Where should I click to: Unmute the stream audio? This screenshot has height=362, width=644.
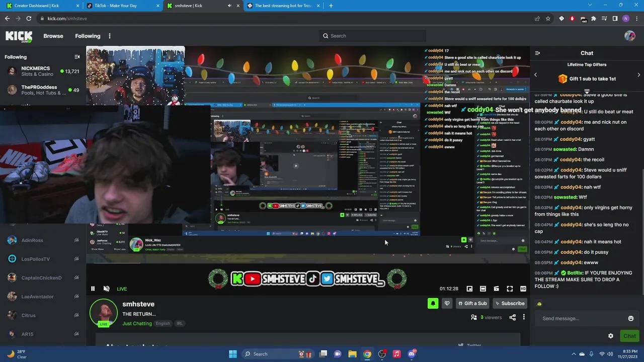click(x=106, y=289)
